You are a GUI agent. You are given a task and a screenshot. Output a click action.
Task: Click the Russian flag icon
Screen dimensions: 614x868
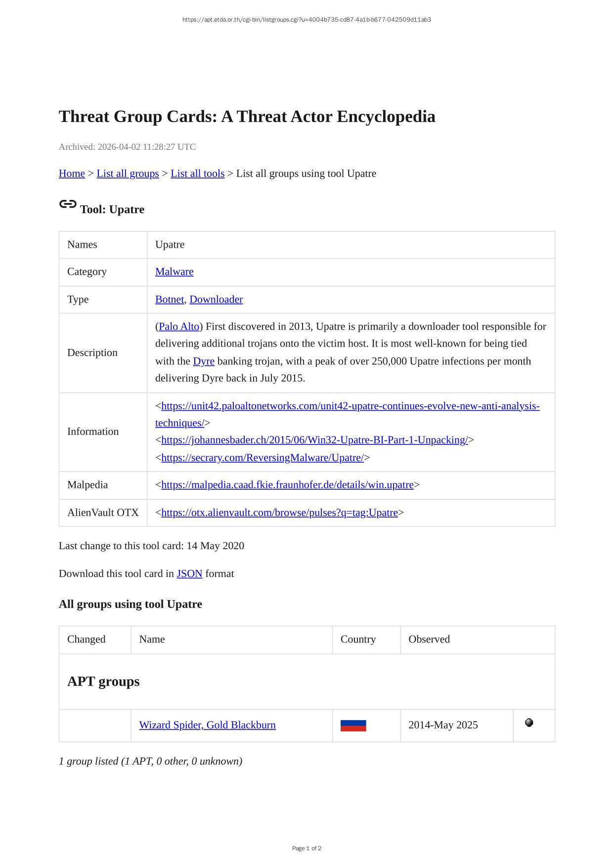coord(353,725)
